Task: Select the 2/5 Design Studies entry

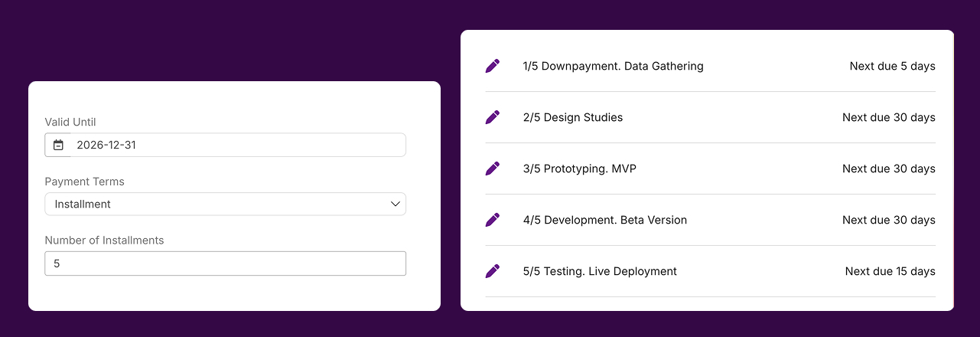Action: [573, 117]
